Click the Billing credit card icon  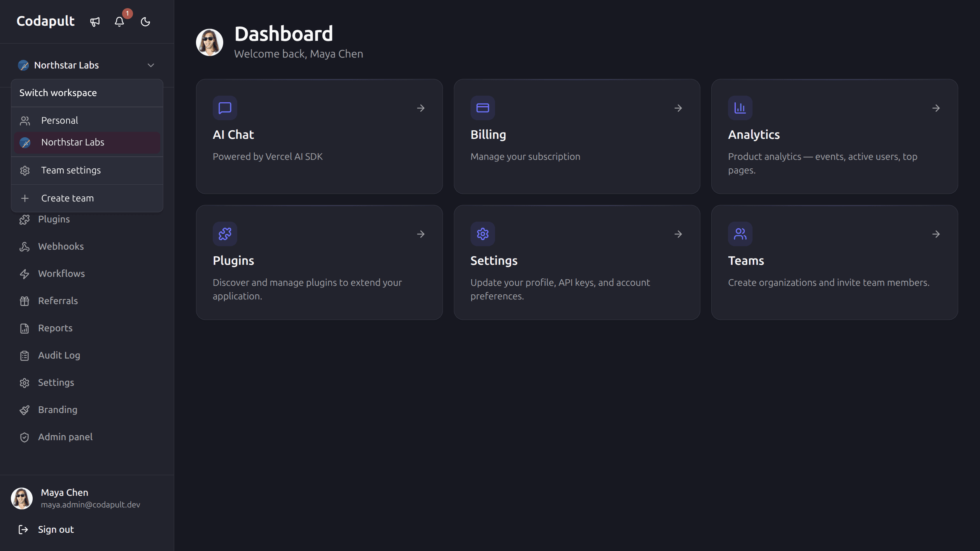point(483,108)
